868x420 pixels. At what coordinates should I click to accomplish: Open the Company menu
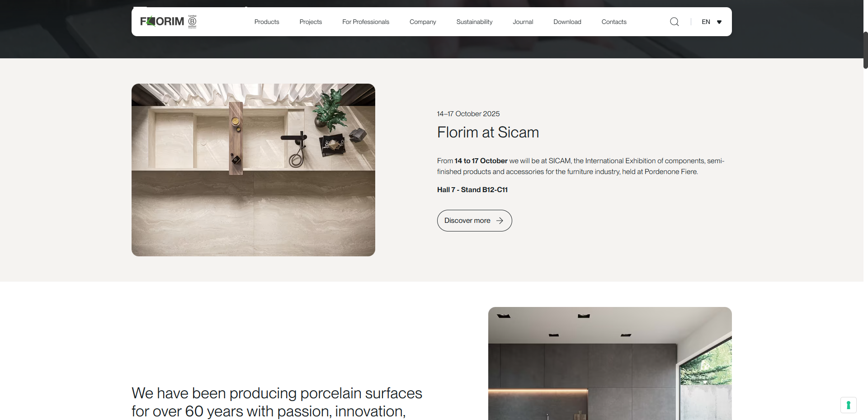[x=423, y=22]
